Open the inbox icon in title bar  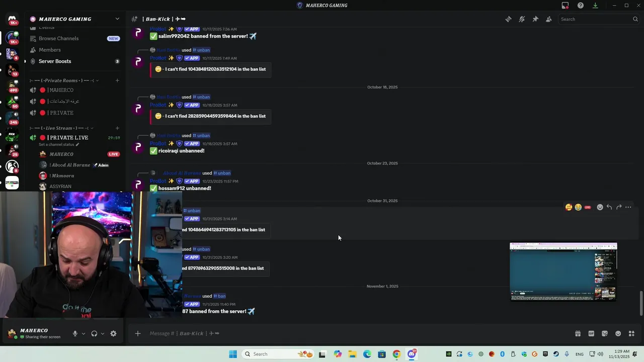point(566,6)
